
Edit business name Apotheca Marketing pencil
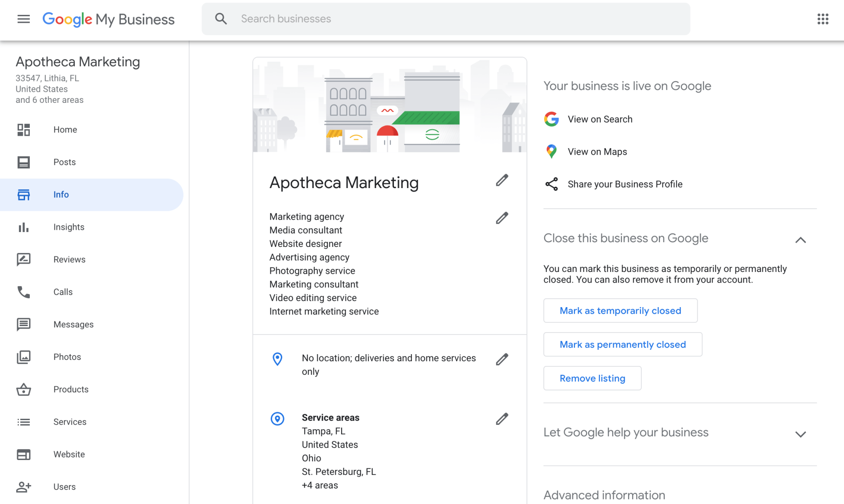tap(502, 180)
